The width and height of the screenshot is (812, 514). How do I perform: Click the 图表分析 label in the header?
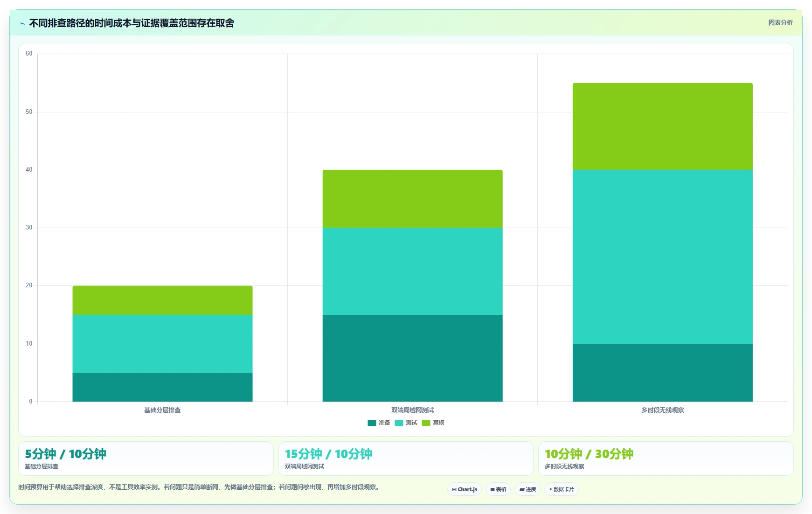coord(780,22)
